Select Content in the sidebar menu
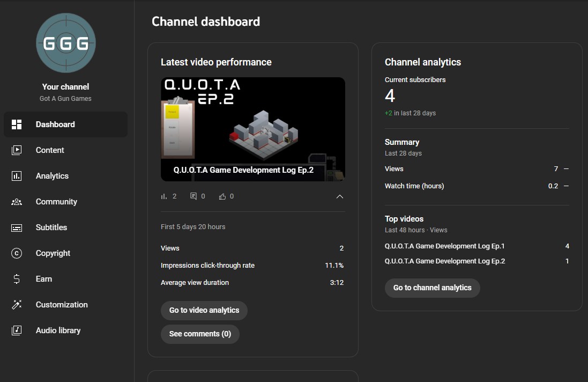588x382 pixels. coord(50,150)
